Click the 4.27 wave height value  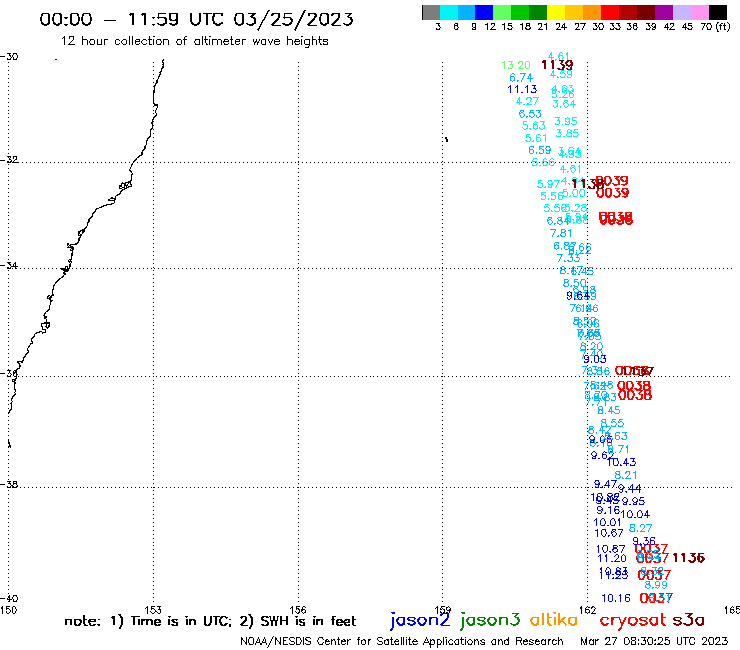pyautogui.click(x=527, y=101)
